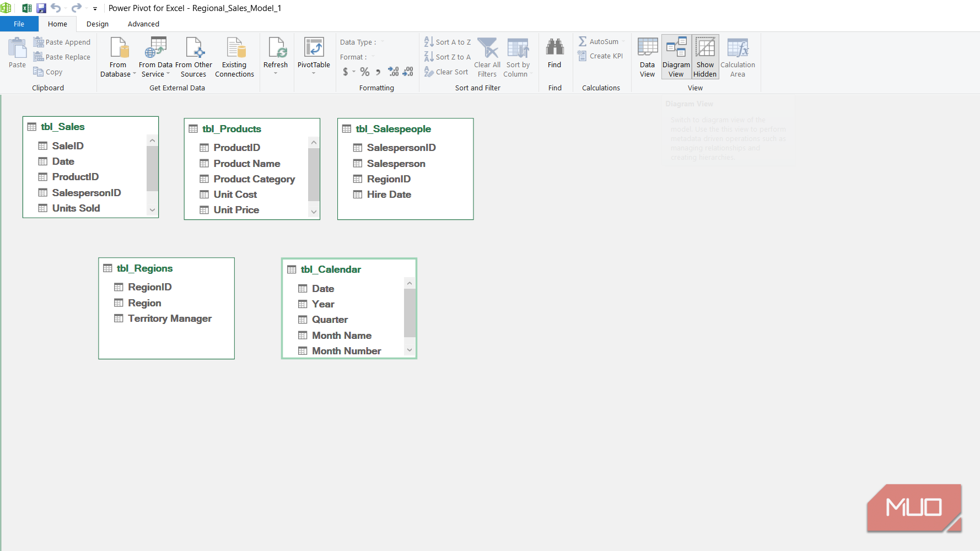This screenshot has height=551, width=980.
Task: Click the Undo icon
Action: (56, 8)
